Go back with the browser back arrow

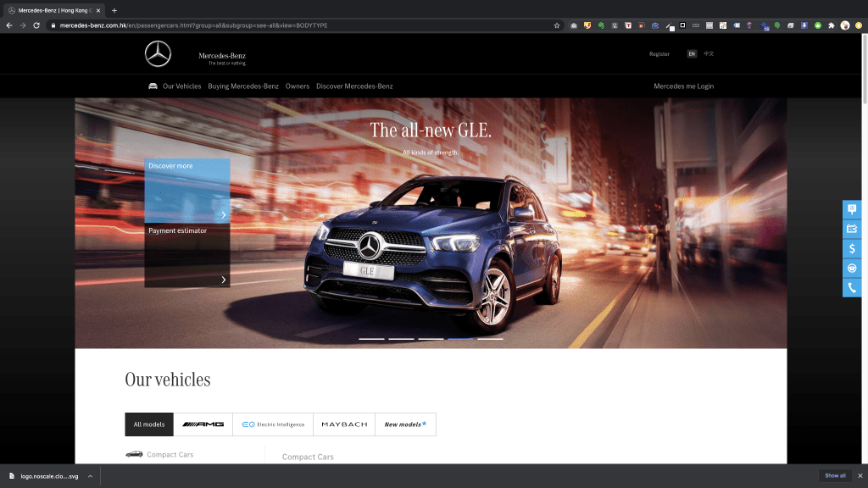[x=9, y=25]
